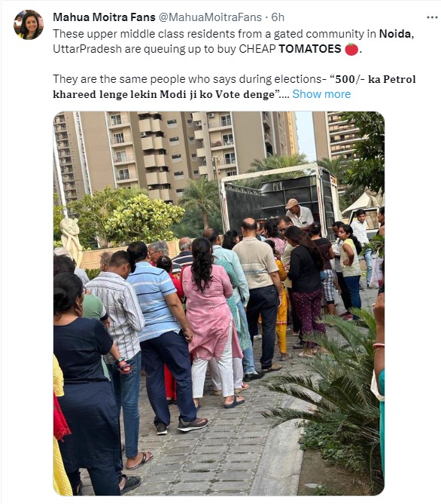The height and width of the screenshot is (504, 441).
Task: Click the quoted Petrol khareed lenge text
Action: click(x=234, y=87)
